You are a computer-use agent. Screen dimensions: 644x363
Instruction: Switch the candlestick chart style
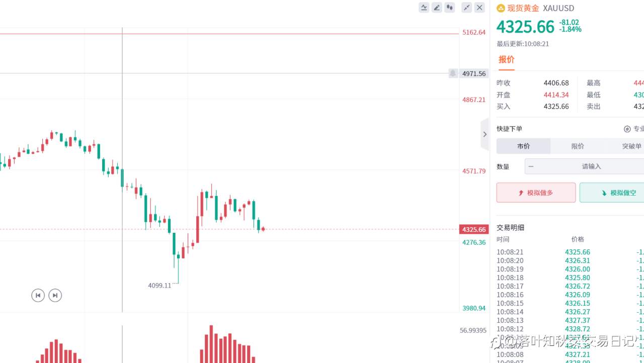pyautogui.click(x=450, y=8)
